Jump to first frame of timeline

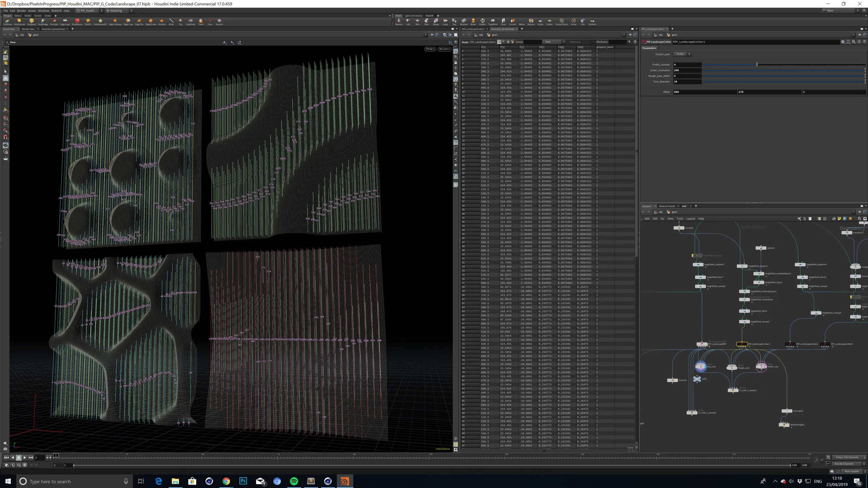(6, 457)
